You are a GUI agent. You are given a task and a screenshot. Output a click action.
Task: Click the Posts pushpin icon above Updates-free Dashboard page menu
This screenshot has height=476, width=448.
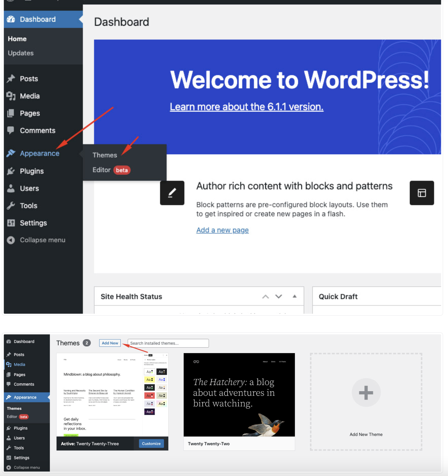tap(11, 79)
